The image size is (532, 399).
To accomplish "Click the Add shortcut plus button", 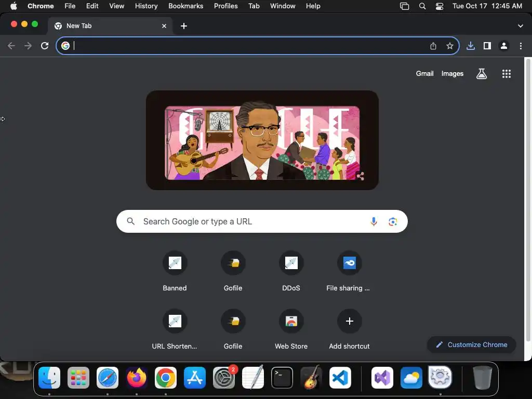I will (x=350, y=321).
